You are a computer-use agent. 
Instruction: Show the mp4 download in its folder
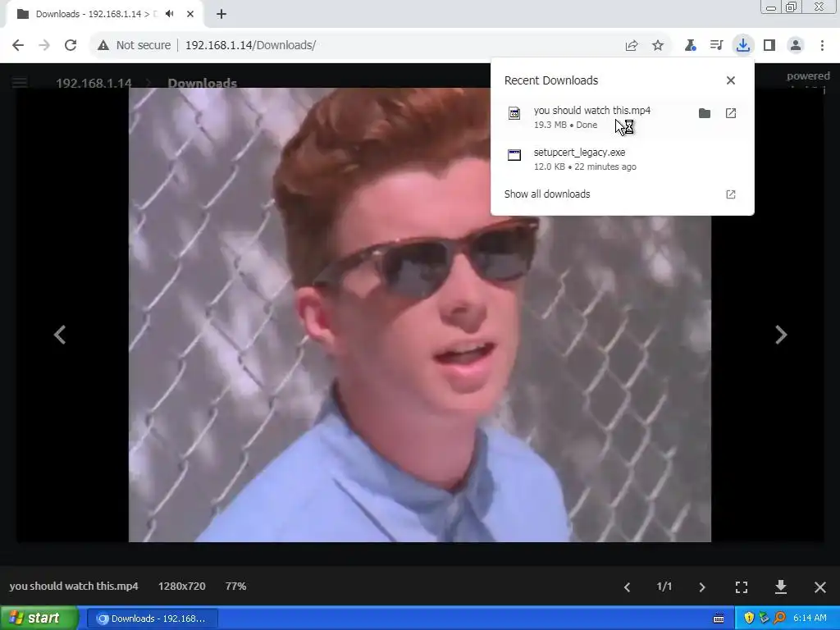pos(705,113)
